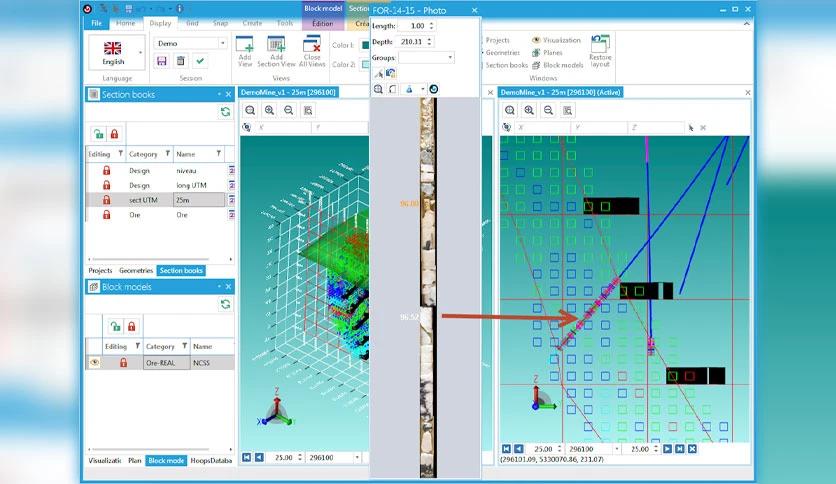This screenshot has height=484, width=836.
Task: Toggle the edit lock on niveau section book
Action: 107,171
